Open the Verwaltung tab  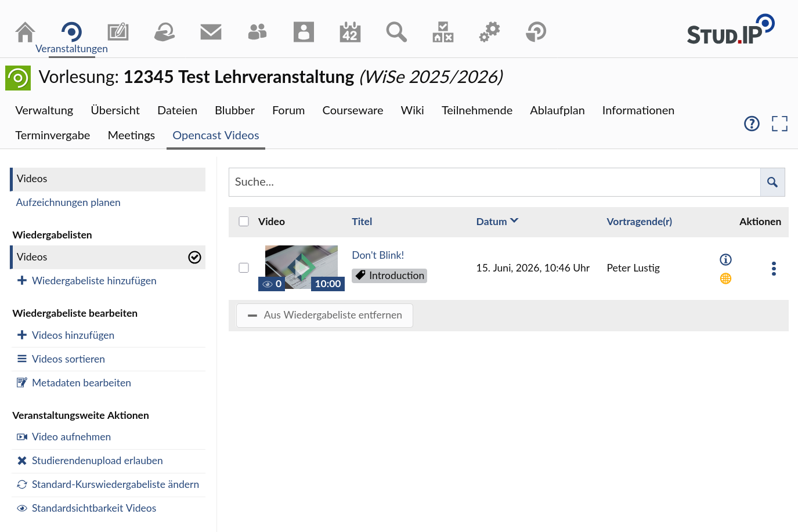pyautogui.click(x=44, y=110)
